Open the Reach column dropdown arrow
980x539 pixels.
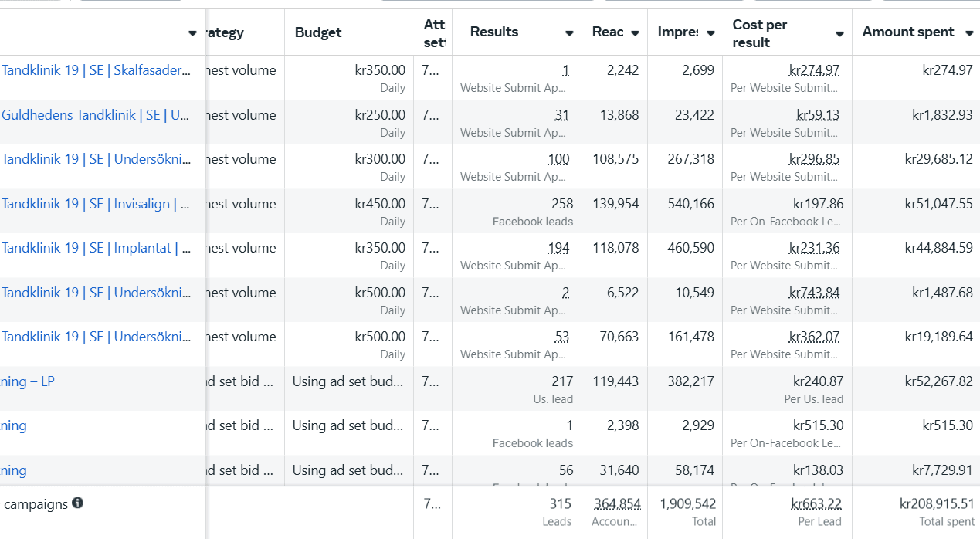635,33
